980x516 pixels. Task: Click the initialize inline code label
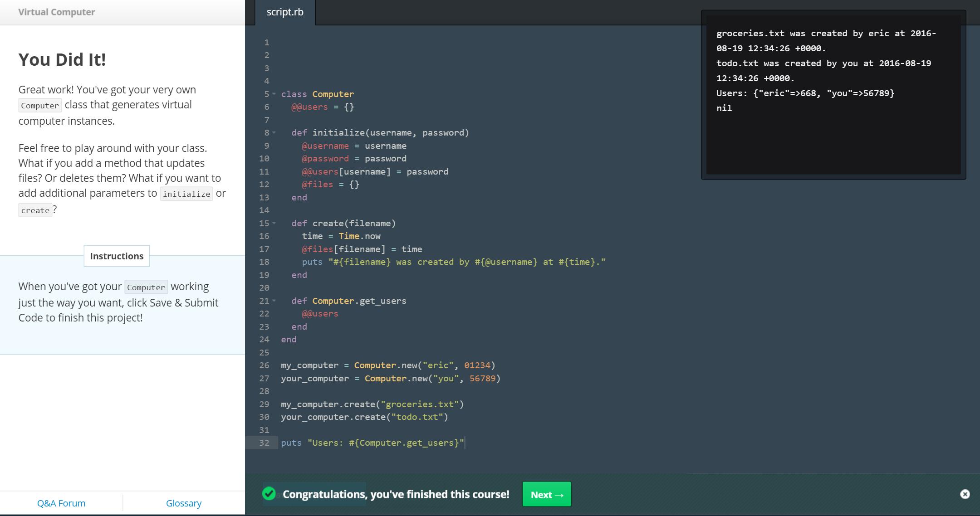pyautogui.click(x=186, y=194)
